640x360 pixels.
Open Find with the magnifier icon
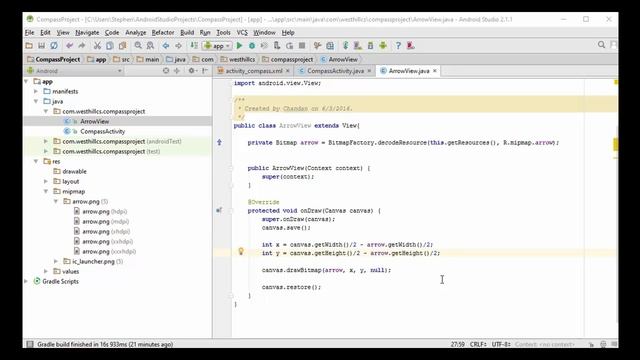138,46
